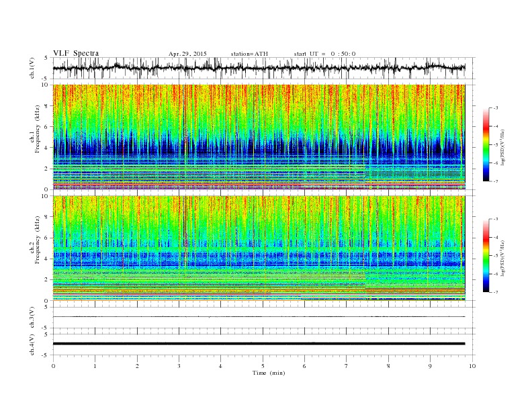Image resolution: width=532 pixels, height=411 pixels.
Task: Click the "station=ATH" header label
Action: click(249, 54)
